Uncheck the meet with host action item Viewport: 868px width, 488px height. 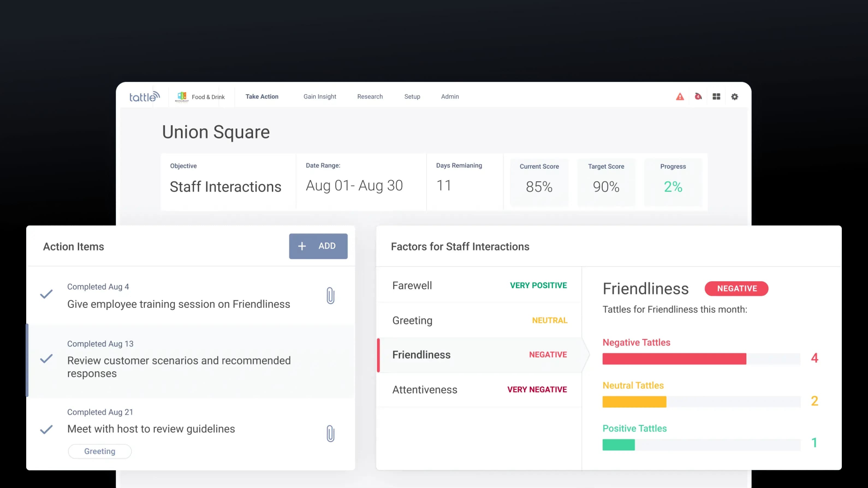click(x=46, y=429)
